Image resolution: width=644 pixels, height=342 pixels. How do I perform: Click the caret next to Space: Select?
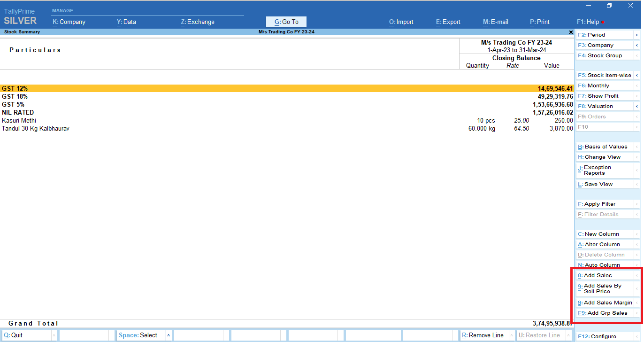tap(168, 335)
